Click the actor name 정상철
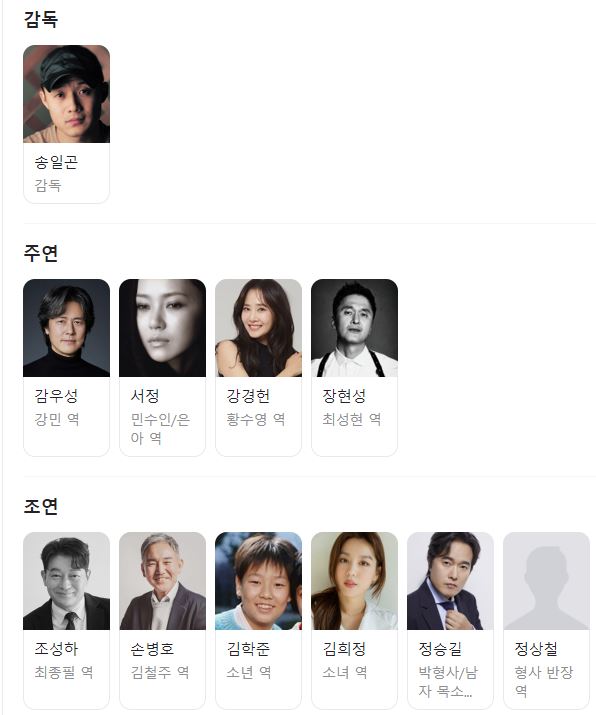 (536, 649)
